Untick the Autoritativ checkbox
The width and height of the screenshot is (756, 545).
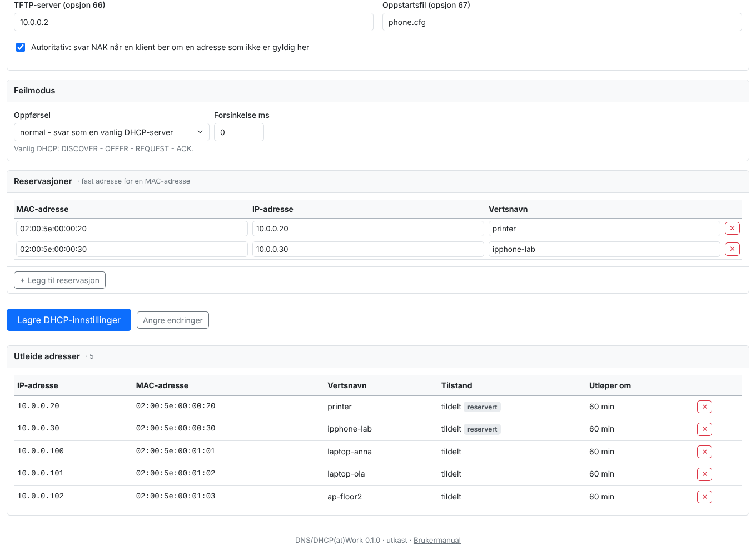(x=21, y=47)
